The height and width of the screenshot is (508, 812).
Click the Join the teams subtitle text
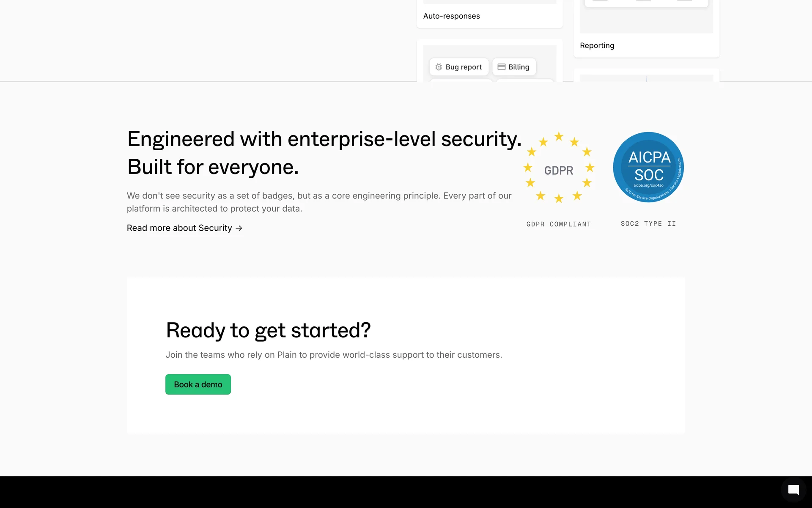coord(334,355)
